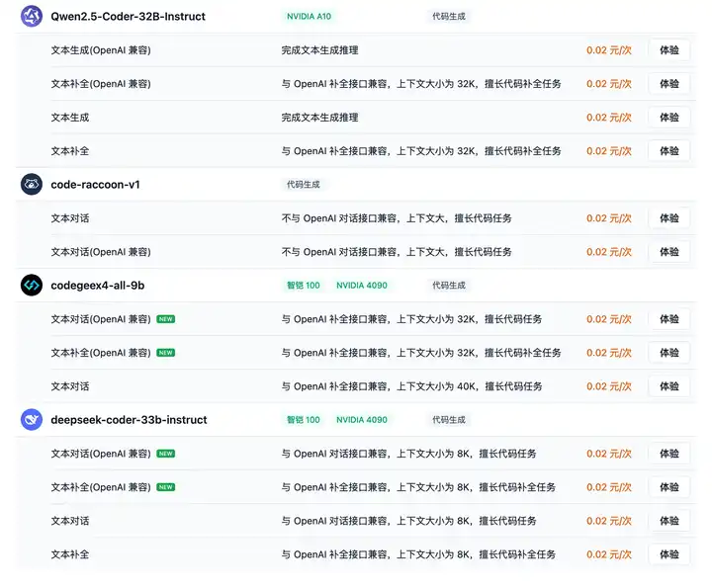Click NEW badge on deepseek 文本对话(OpenAI 兼容)
The height and width of the screenshot is (588, 712).
[x=166, y=454]
